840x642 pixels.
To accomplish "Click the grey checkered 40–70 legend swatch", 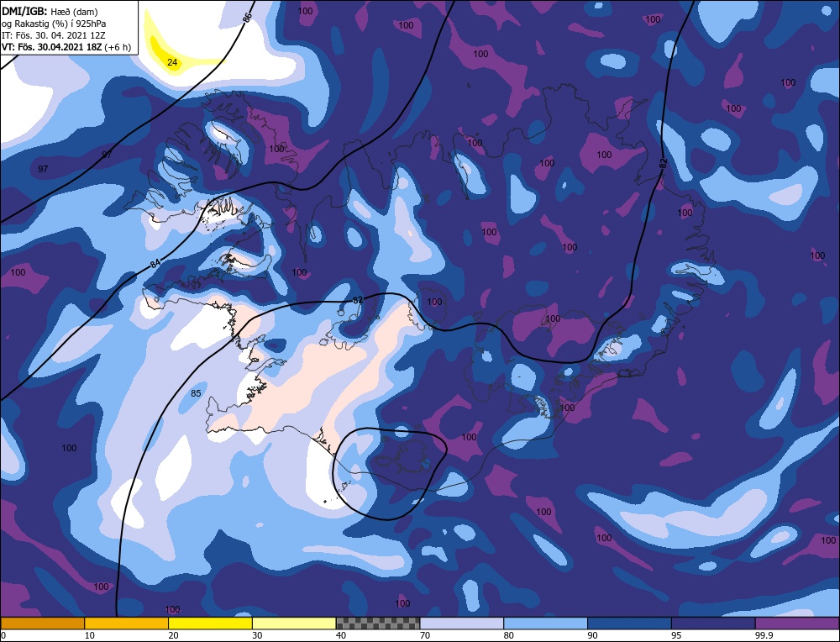I will click(x=378, y=623).
